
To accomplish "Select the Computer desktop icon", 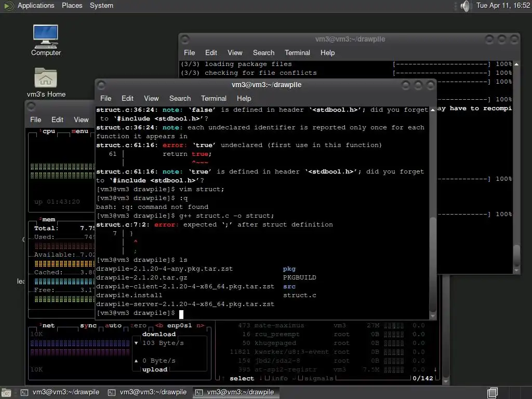I will [46, 40].
